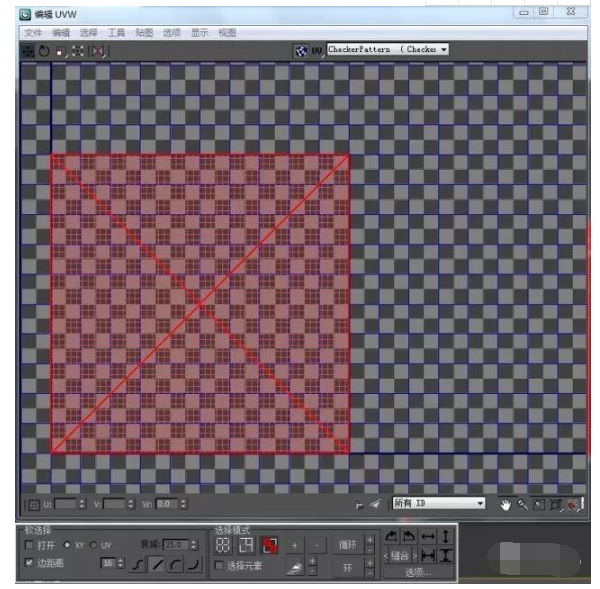This screenshot has width=600, height=589.
Task: Click the grow selection plus button
Action: click(295, 545)
